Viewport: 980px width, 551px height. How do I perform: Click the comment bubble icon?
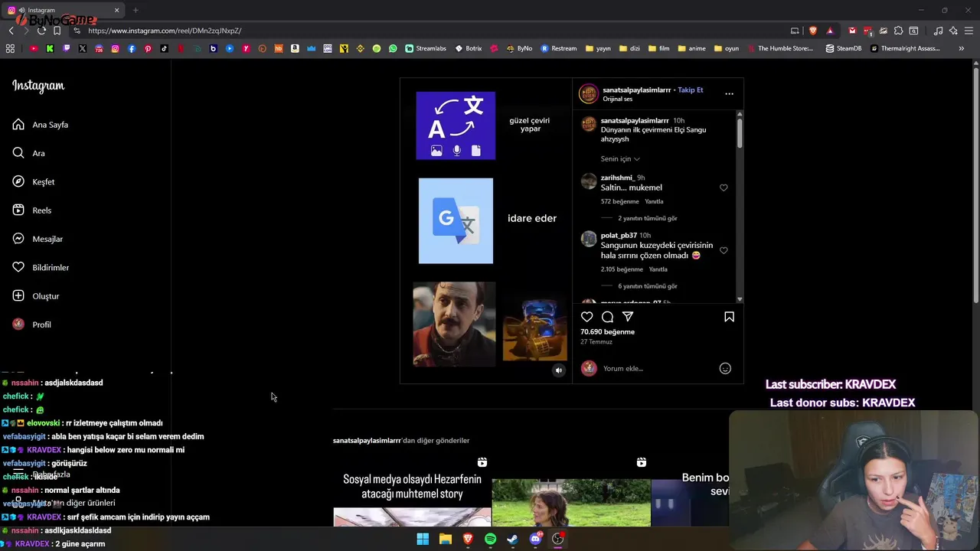pyautogui.click(x=607, y=317)
